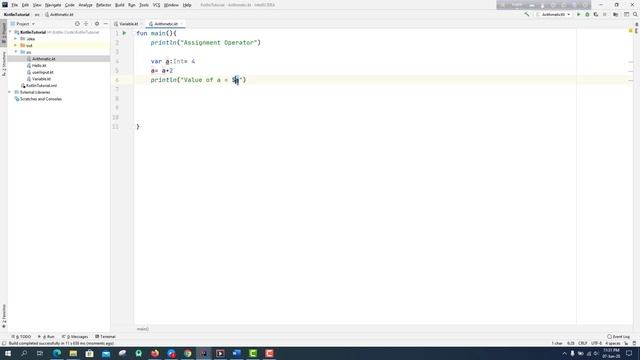This screenshot has height=360, width=640.
Task: Start debugging with the bug icon
Action: (x=587, y=14)
